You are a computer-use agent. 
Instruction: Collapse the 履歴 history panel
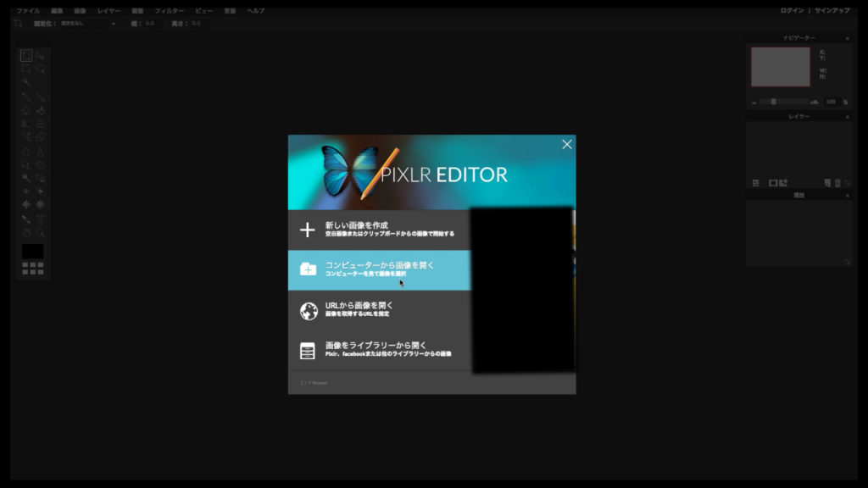tap(847, 196)
